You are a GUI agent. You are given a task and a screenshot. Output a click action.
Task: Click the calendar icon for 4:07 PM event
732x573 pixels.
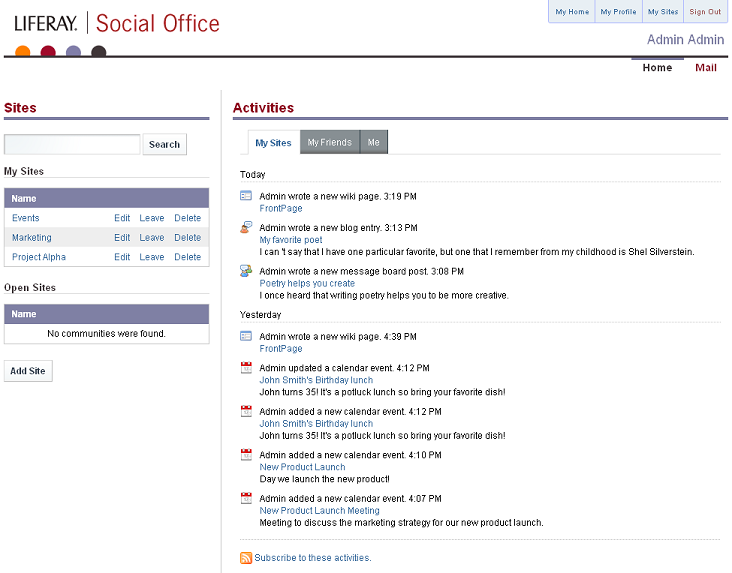coord(246,498)
